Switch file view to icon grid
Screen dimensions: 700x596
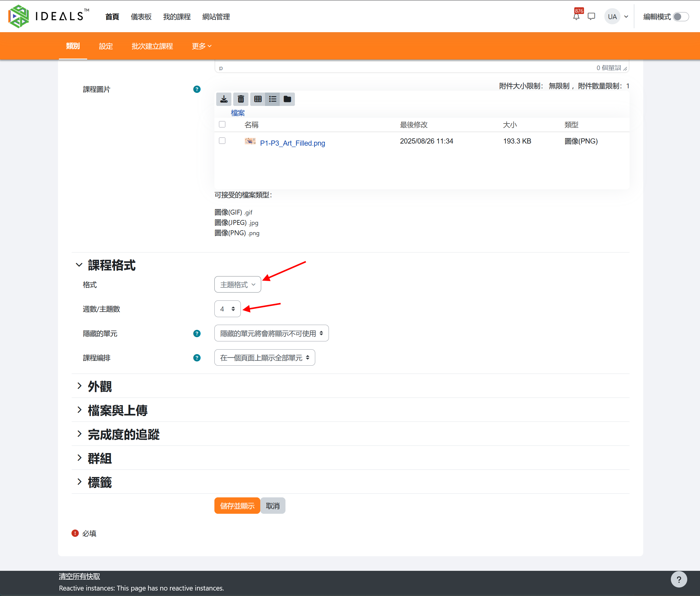(258, 99)
